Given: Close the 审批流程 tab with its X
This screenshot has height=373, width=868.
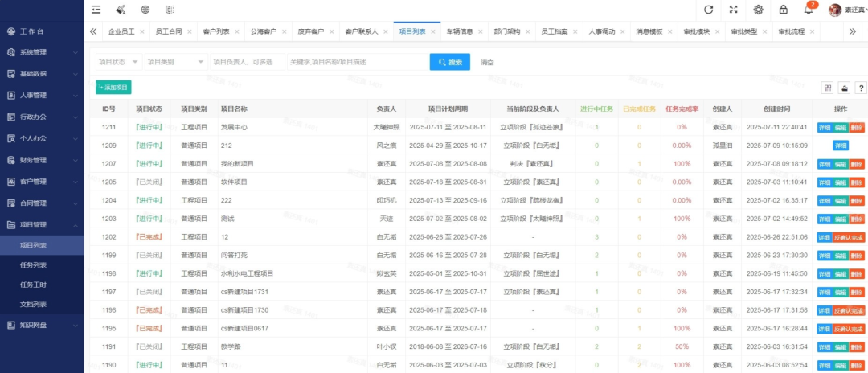Looking at the screenshot, I should click(x=813, y=31).
